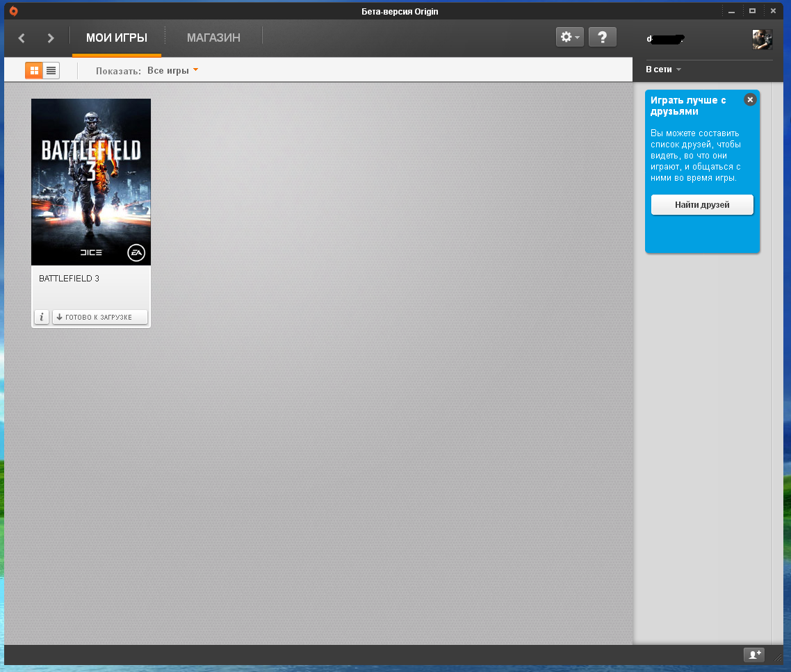
Task: Expand the Все игры filter dropdown
Action: 172,71
